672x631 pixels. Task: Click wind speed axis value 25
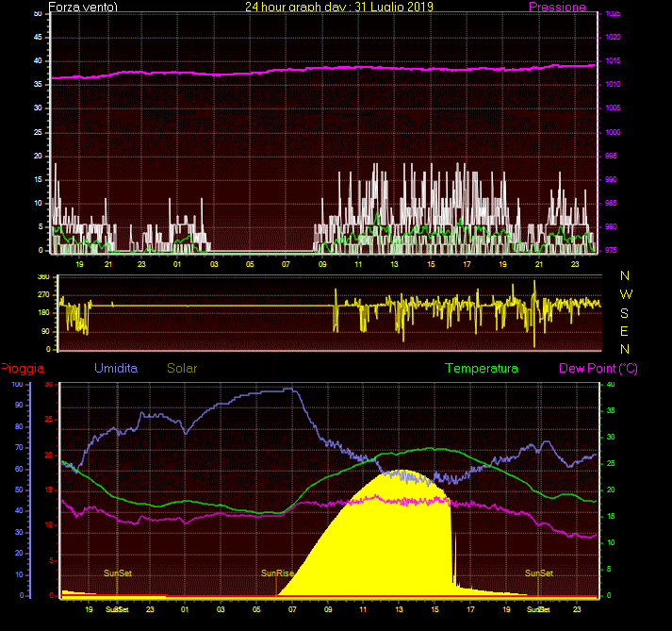38,132
